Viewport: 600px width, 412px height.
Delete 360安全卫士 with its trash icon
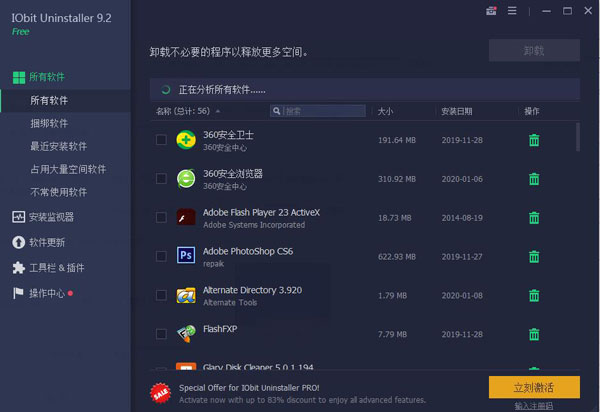pyautogui.click(x=534, y=140)
